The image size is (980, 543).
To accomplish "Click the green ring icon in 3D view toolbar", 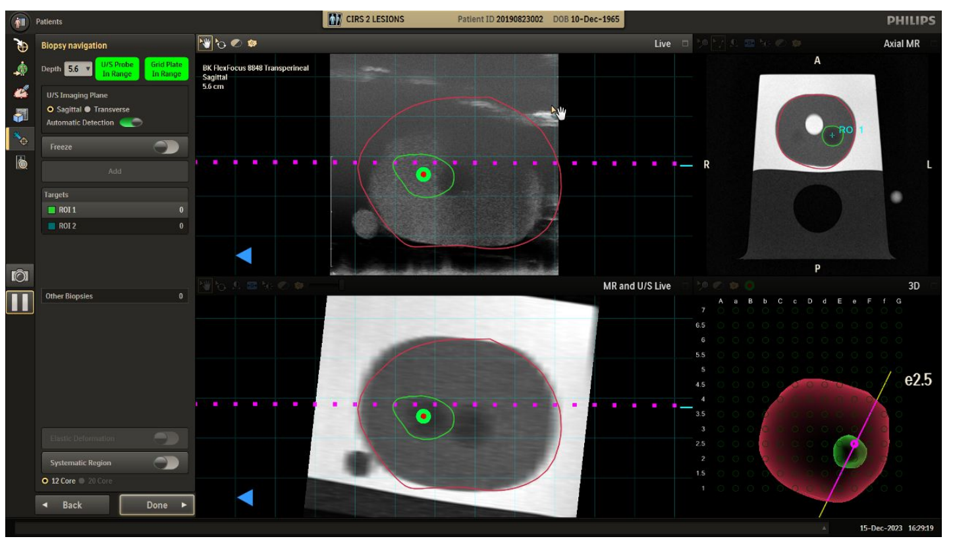I will click(x=749, y=286).
